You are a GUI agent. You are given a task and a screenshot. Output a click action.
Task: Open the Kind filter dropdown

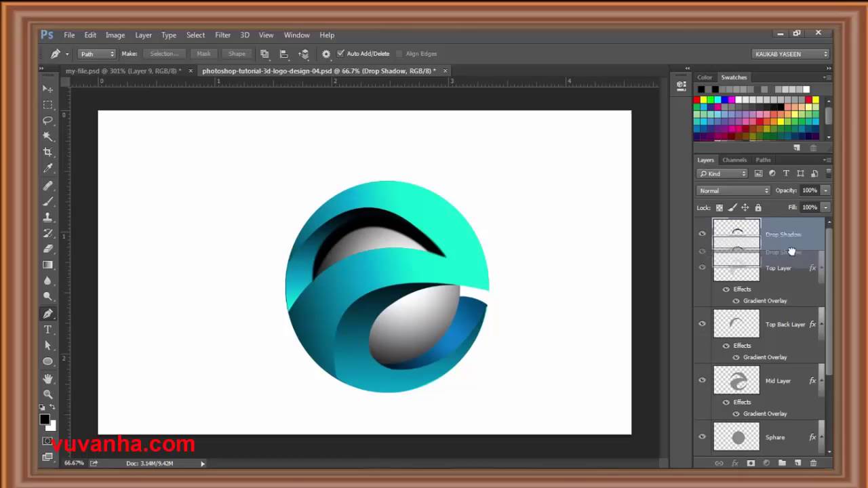722,174
